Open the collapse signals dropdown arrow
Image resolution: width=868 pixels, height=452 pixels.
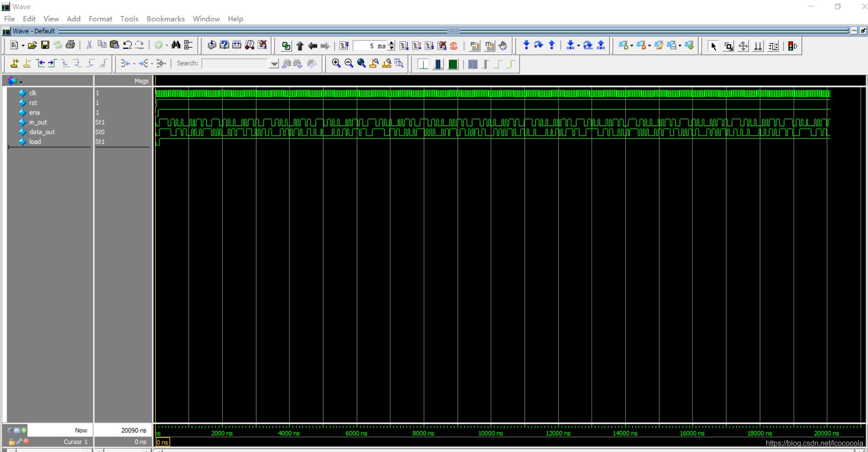(134, 64)
